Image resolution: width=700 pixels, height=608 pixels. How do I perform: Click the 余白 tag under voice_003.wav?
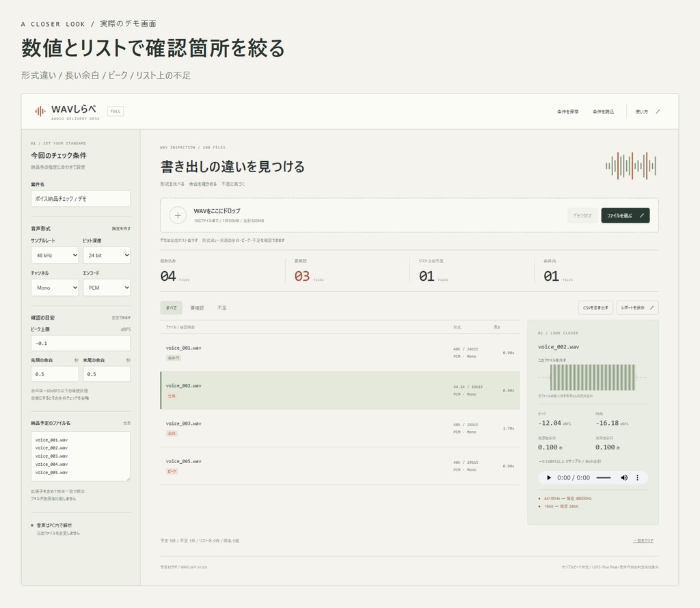point(172,433)
